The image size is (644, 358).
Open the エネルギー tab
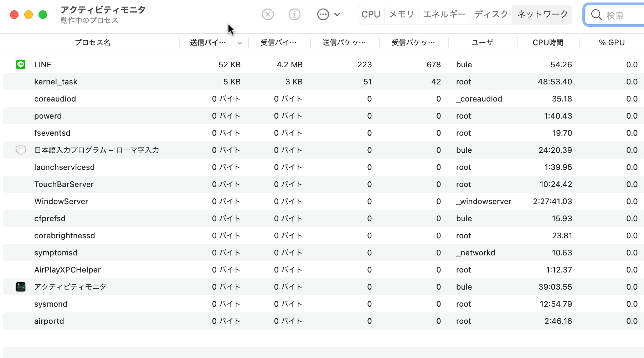pyautogui.click(x=444, y=15)
